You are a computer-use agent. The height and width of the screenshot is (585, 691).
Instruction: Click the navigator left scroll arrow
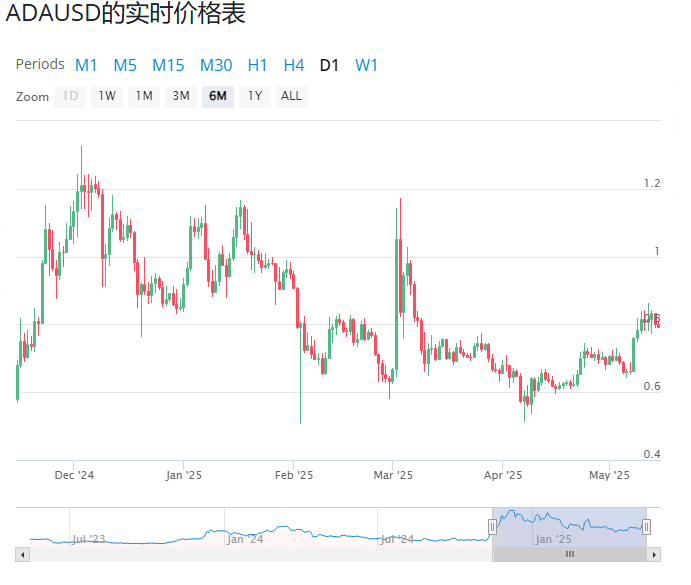point(22,554)
